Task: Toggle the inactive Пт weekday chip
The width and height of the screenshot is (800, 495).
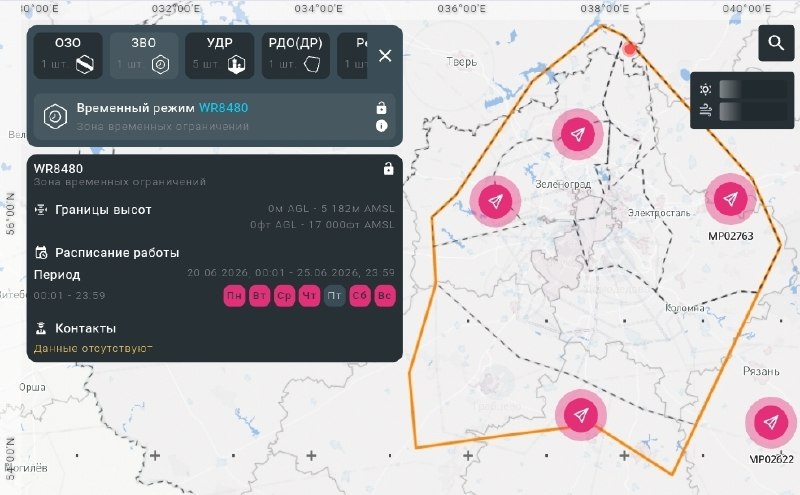Action: click(334, 296)
